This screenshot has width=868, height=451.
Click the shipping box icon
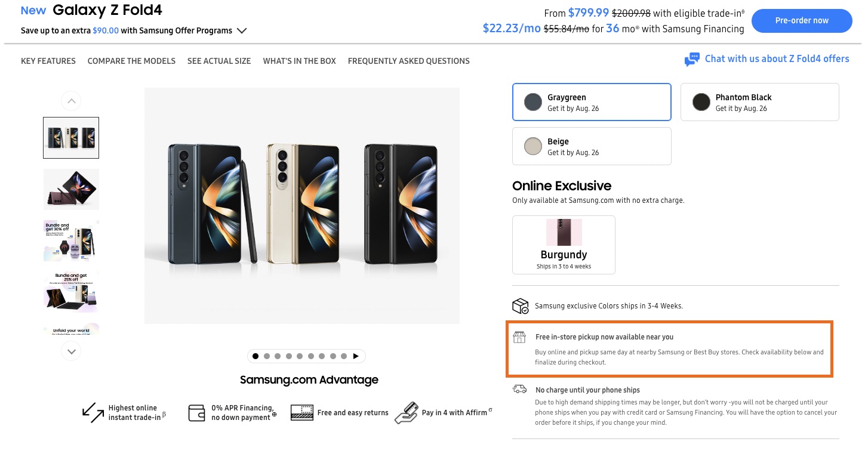pos(521,306)
